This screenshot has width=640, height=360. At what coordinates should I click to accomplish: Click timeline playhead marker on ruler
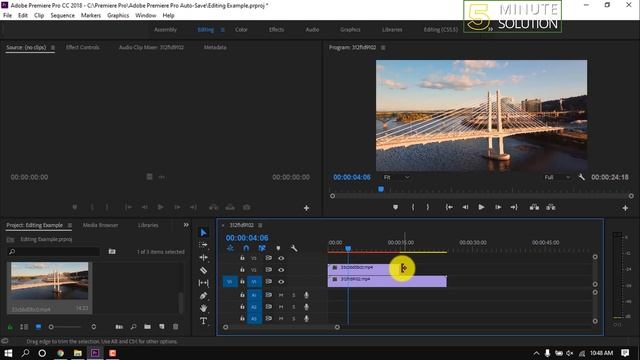(x=348, y=248)
